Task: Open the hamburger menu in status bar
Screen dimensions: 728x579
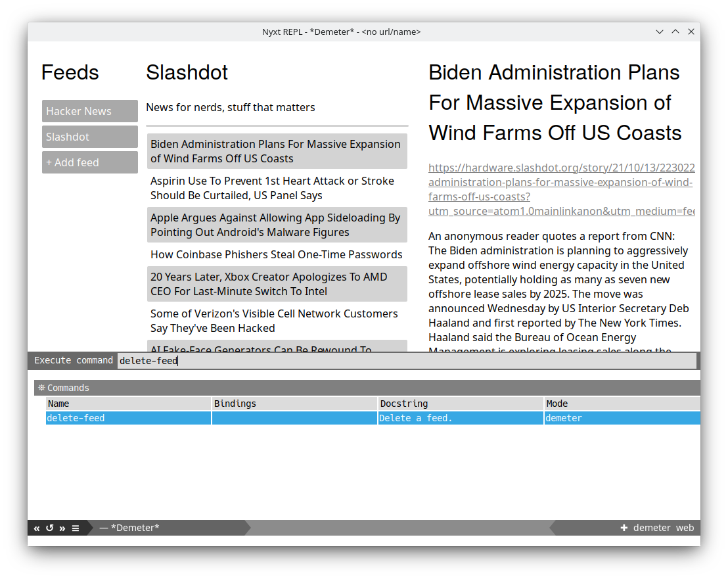Action: 76,528
